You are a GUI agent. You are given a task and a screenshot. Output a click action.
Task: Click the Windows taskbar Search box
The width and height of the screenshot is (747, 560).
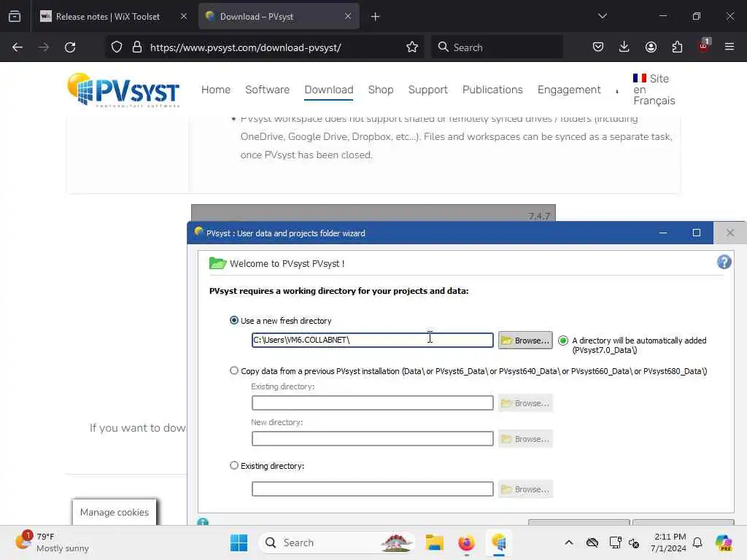click(x=336, y=542)
